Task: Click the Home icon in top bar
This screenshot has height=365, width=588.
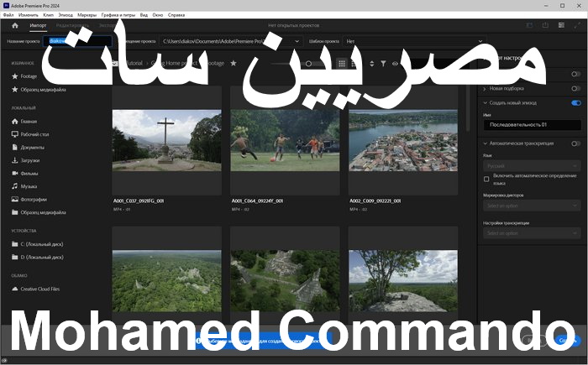Action: pyautogui.click(x=14, y=25)
